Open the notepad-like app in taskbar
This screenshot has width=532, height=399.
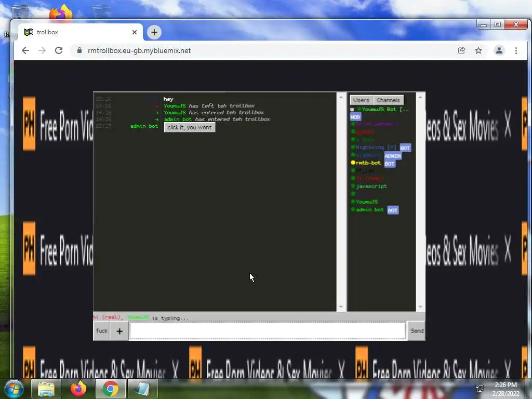[142, 389]
